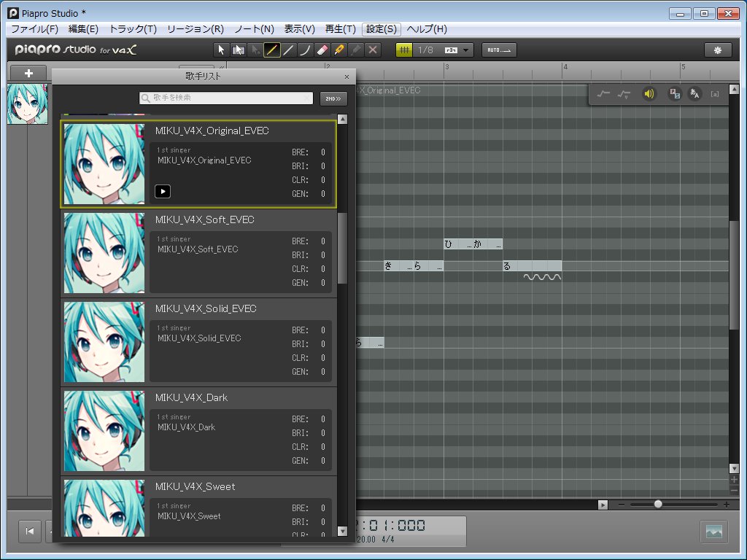This screenshot has width=747, height=560.
Task: Choose the straight line tool
Action: tap(289, 50)
